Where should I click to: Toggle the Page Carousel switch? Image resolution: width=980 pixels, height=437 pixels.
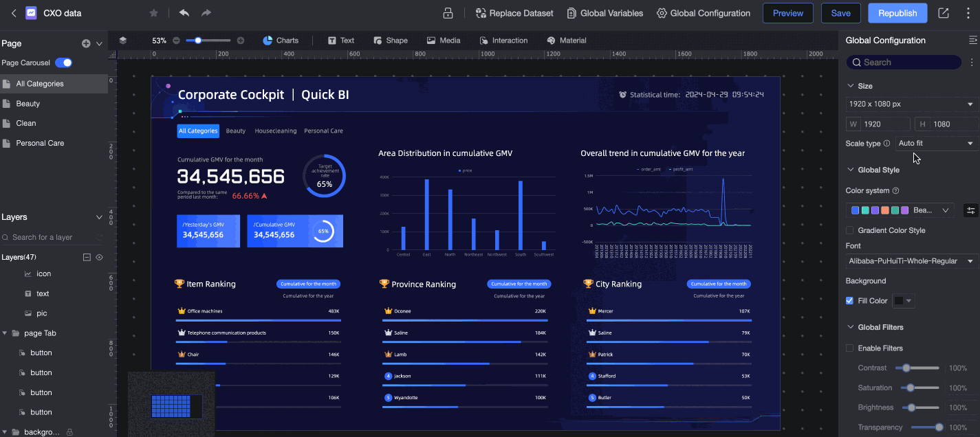pos(63,63)
